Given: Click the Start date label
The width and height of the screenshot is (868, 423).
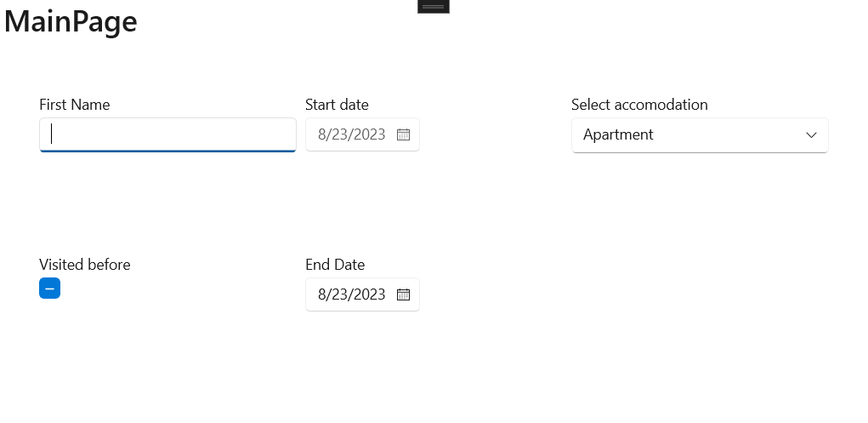Looking at the screenshot, I should coord(337,105).
